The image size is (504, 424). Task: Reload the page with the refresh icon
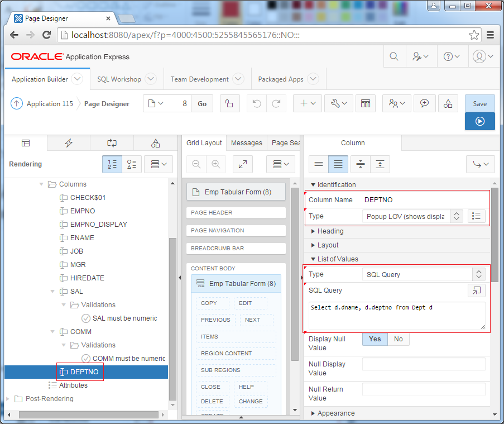pos(47,35)
